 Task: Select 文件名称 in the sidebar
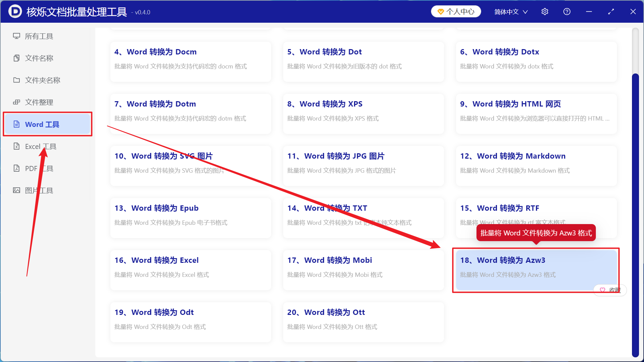pyautogui.click(x=47, y=58)
